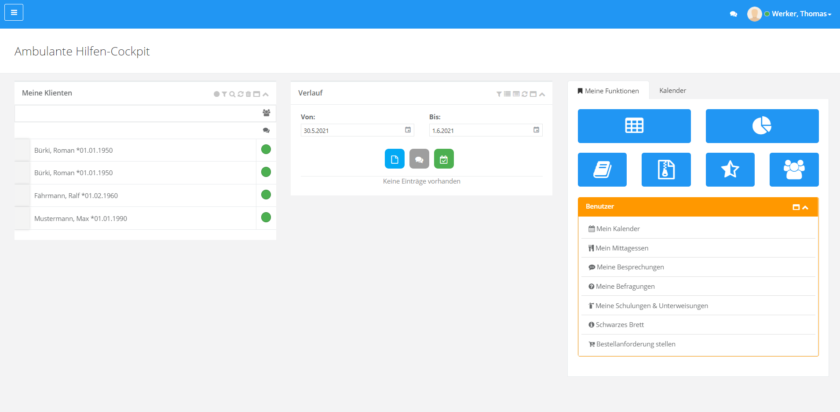The width and height of the screenshot is (840, 412).
Task: Collapse the Meine Klienten panel
Action: coord(265,94)
